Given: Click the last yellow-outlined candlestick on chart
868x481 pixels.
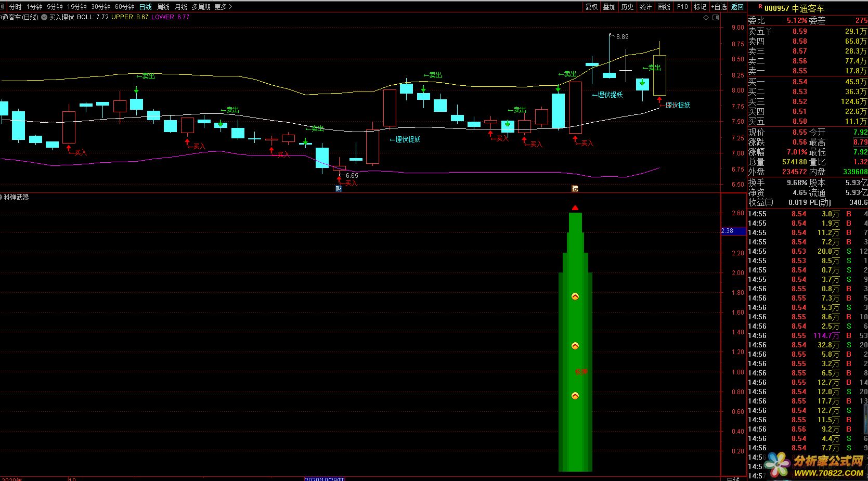Looking at the screenshot, I should click(x=659, y=75).
